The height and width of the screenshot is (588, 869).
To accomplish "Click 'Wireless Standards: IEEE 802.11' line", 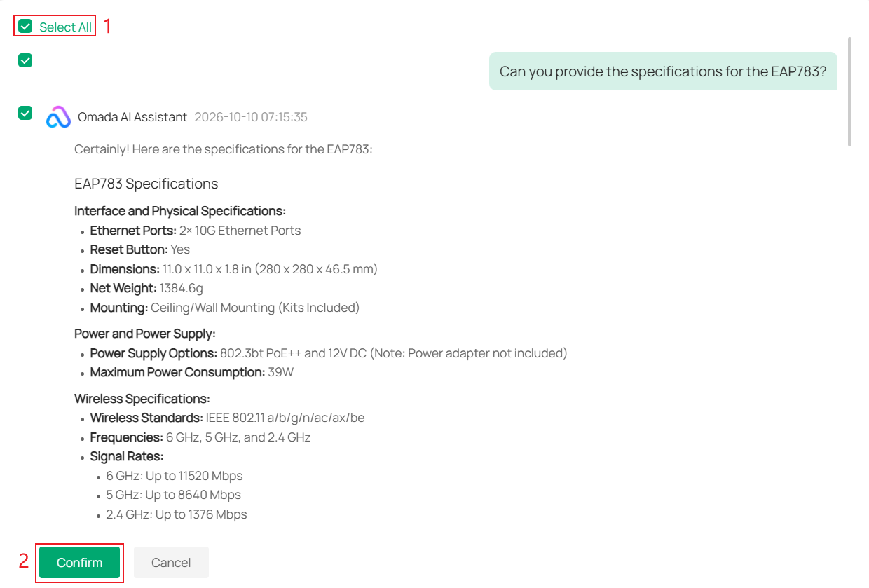I will 228,418.
